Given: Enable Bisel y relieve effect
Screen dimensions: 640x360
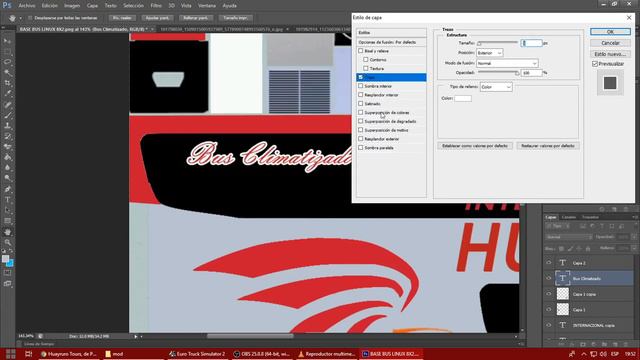Looking at the screenshot, I should pos(360,51).
